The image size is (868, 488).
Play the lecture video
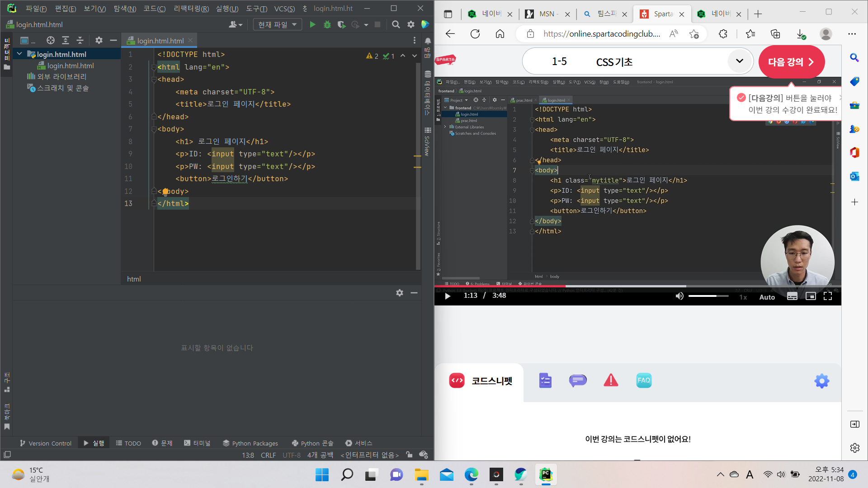pos(448,296)
